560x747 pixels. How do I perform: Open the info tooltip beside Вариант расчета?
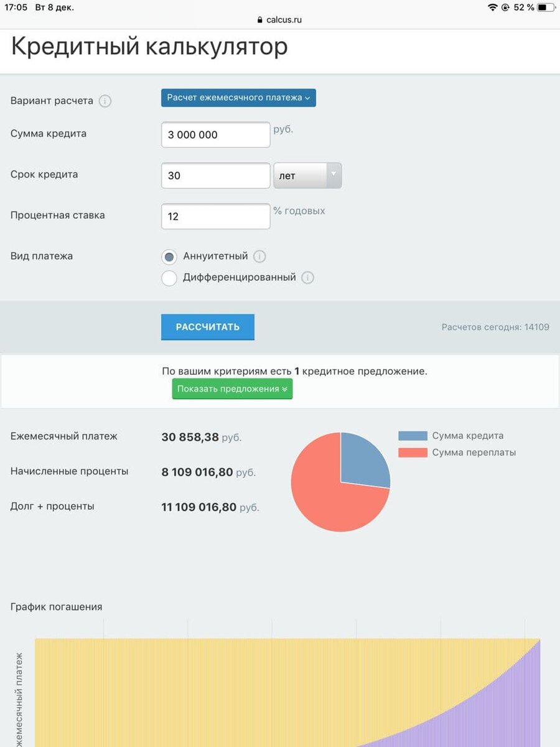(106, 101)
